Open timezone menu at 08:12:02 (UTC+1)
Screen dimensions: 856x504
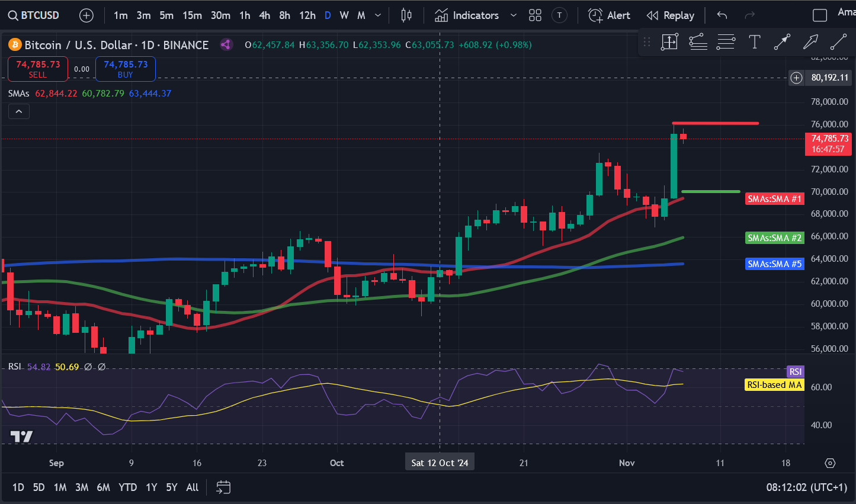[807, 487]
